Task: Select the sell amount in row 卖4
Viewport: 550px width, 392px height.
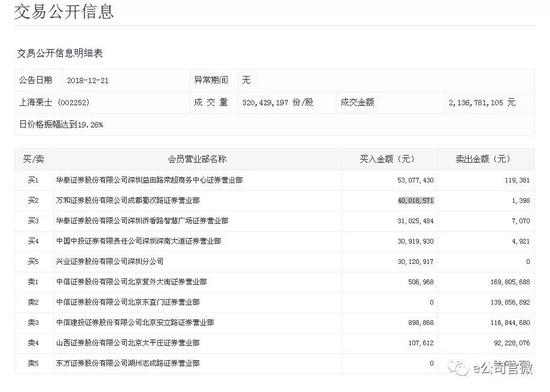Action: 512,343
